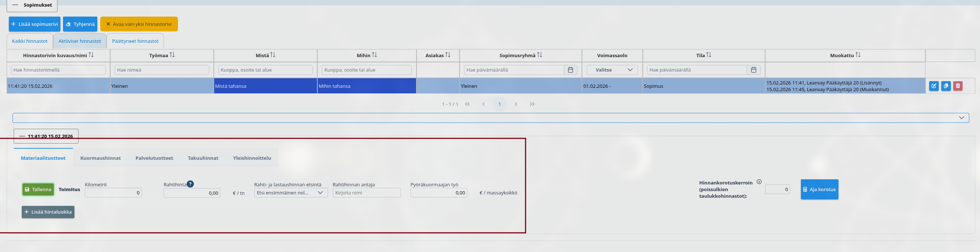Click the copy icon in the price list row
Screen dimensions: 980x252
pyautogui.click(x=946, y=86)
